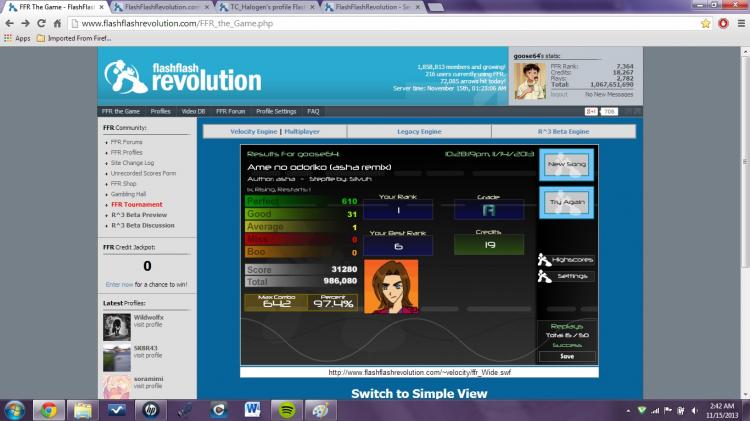Select Velocity Engine link
Image resolution: width=750 pixels, height=421 pixels.
pos(254,132)
